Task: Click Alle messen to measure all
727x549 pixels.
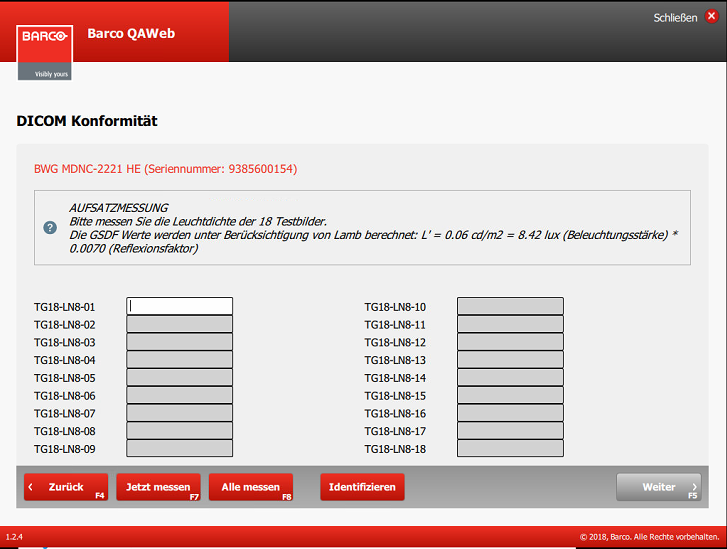Action: [x=251, y=487]
